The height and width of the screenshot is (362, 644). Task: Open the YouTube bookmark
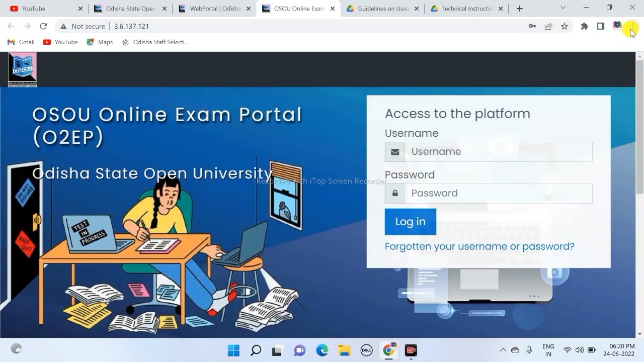click(60, 42)
